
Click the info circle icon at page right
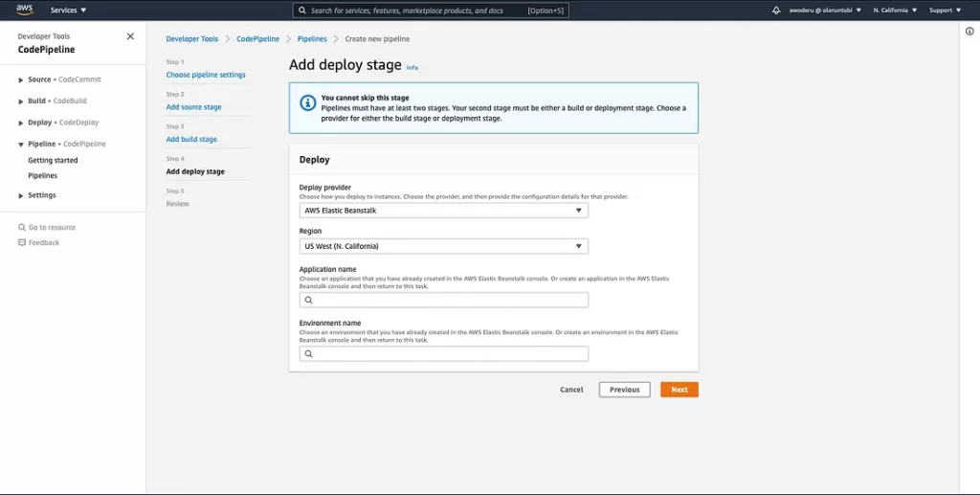tap(969, 32)
